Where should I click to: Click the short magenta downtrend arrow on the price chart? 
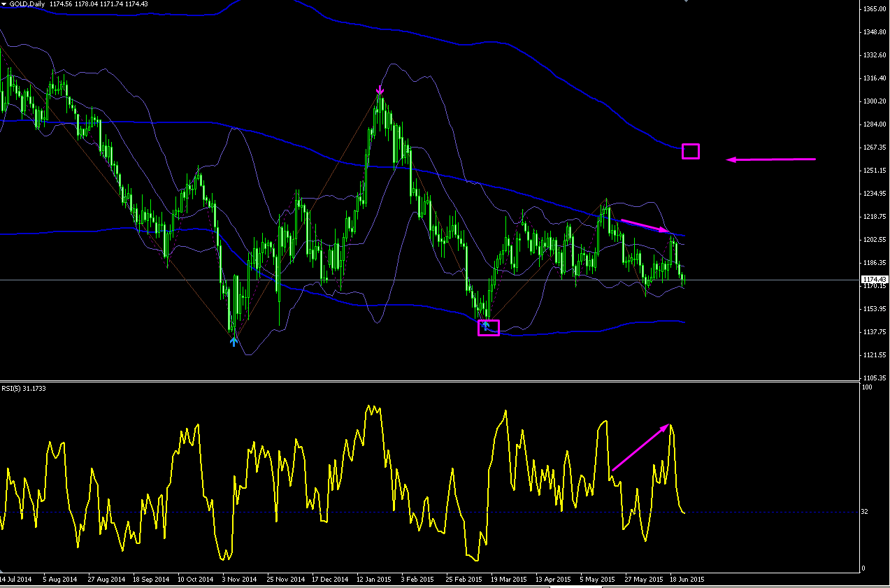click(x=645, y=225)
